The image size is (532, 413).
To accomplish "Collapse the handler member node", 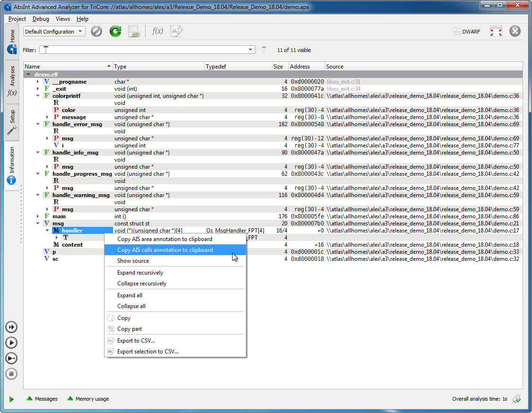I will tap(47, 231).
